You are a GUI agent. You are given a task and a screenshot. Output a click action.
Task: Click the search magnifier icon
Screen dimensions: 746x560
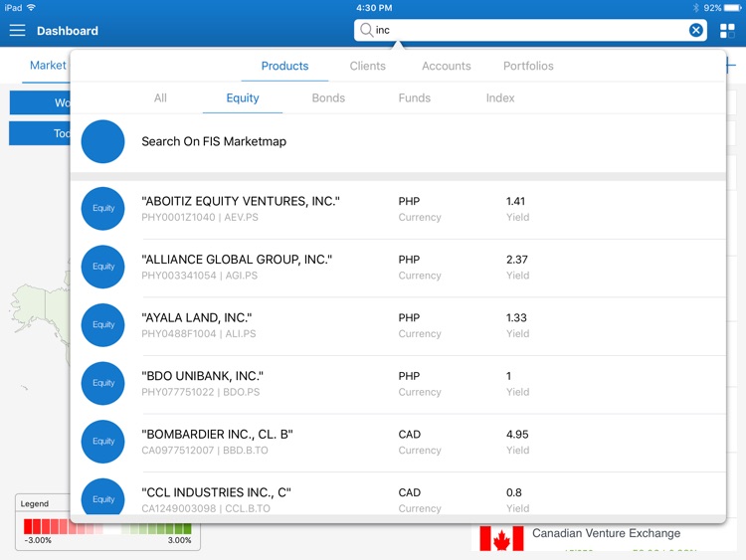366,30
